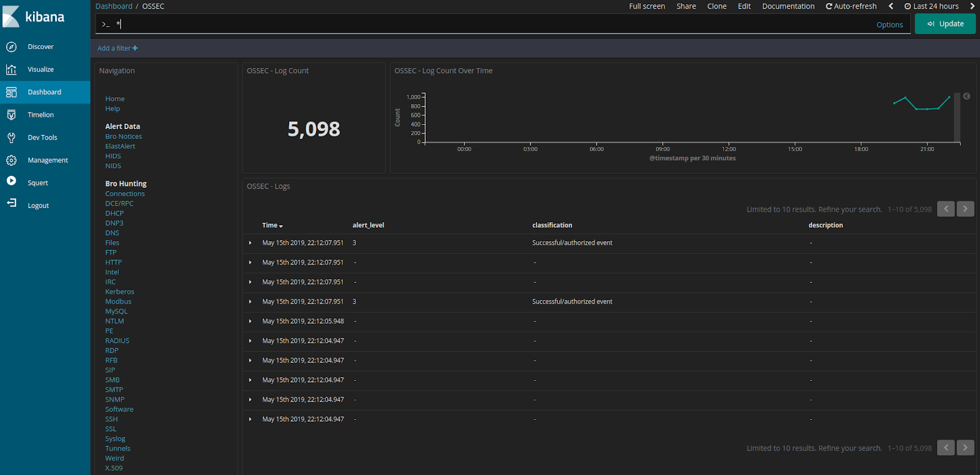The height and width of the screenshot is (475, 980).
Task: Open Dev Tools wrench icon
Action: point(11,137)
